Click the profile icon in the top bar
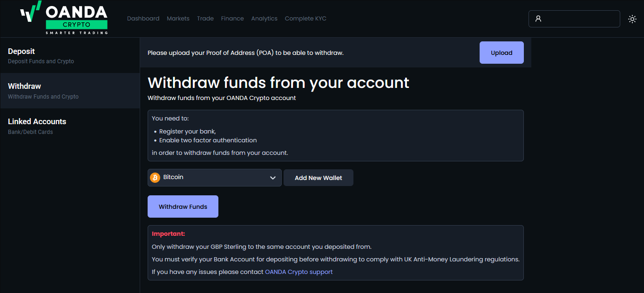The width and height of the screenshot is (644, 293). [x=539, y=19]
